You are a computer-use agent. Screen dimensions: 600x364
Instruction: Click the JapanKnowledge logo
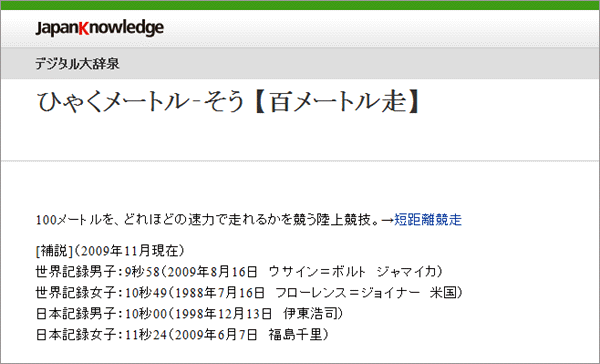99,28
